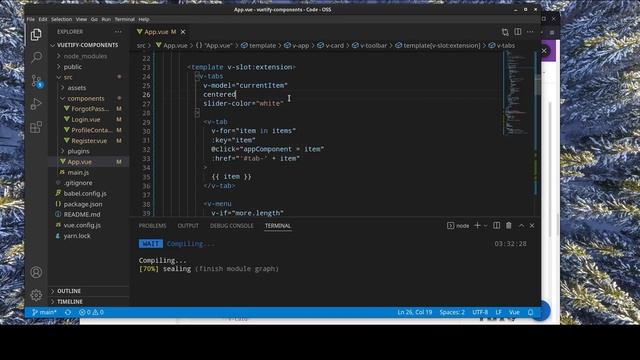Open the Help menu
Viewport: 640px width, 360px height.
coord(144,19)
